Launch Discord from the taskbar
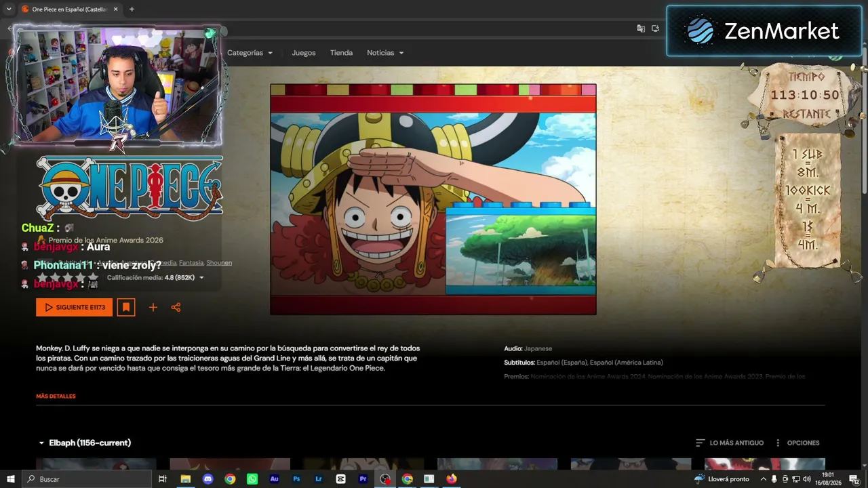 point(208,479)
